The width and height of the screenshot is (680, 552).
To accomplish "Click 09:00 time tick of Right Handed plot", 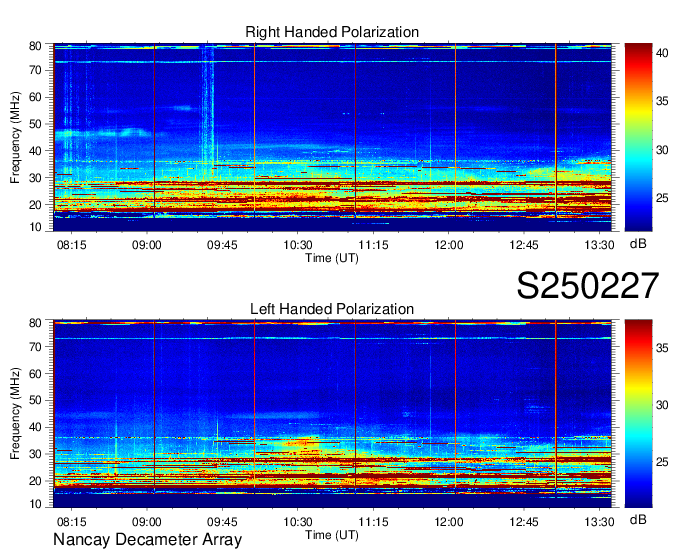I will [147, 245].
